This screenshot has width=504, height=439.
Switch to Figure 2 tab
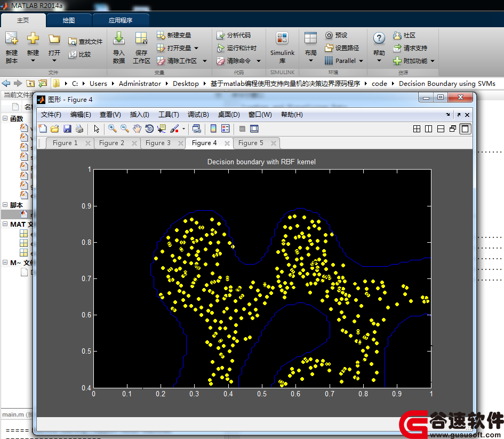[111, 143]
